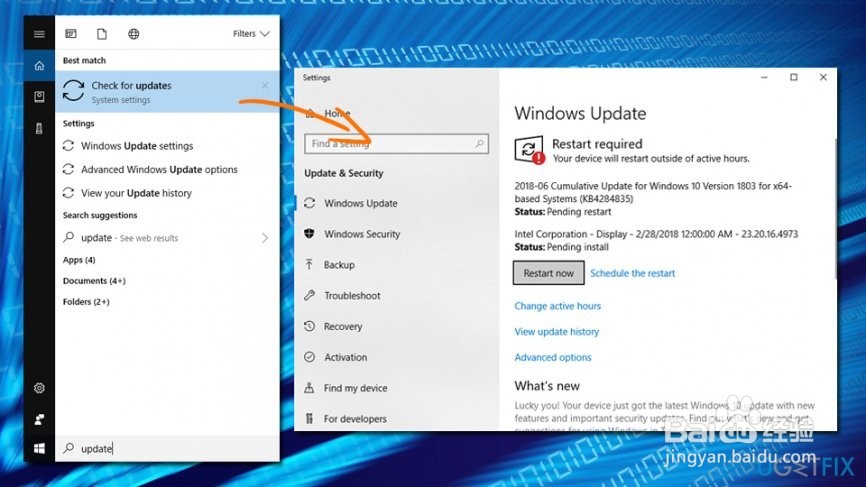866x487 pixels.
Task: Close the Settings window
Action: point(823,78)
